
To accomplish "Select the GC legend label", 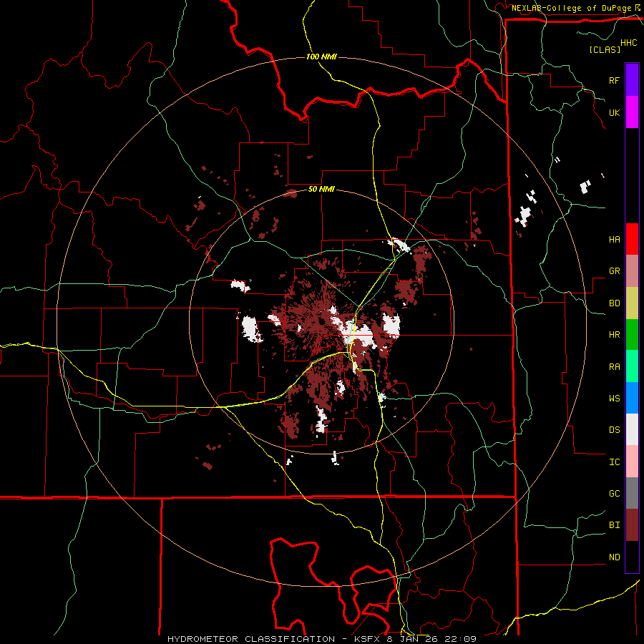I will coord(614,494).
